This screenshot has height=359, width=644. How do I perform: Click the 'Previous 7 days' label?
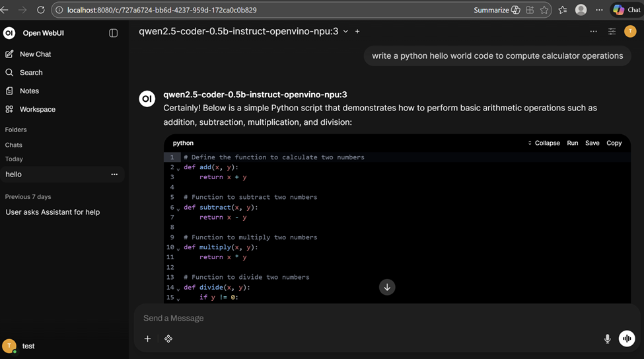tap(28, 196)
